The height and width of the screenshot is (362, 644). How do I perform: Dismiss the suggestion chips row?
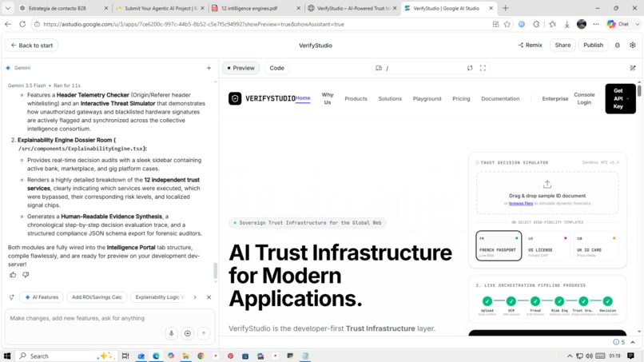pyautogui.click(x=209, y=297)
